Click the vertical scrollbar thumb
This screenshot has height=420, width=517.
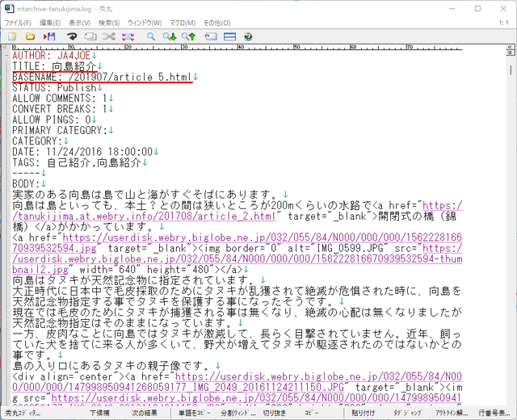(x=511, y=70)
